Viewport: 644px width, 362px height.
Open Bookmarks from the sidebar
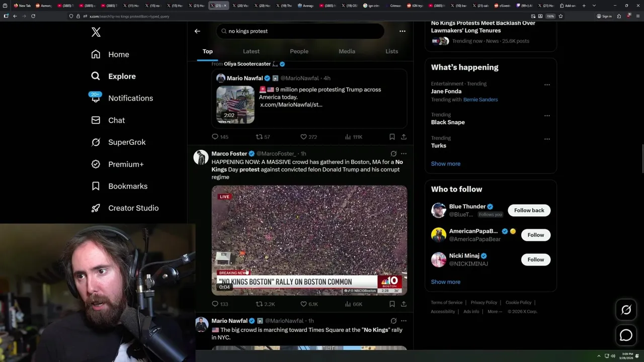tap(120, 186)
